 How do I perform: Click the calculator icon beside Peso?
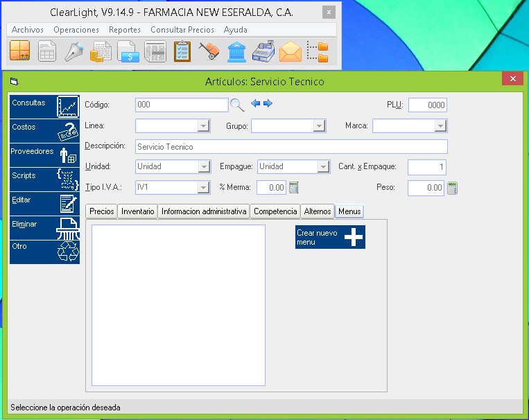coord(453,188)
